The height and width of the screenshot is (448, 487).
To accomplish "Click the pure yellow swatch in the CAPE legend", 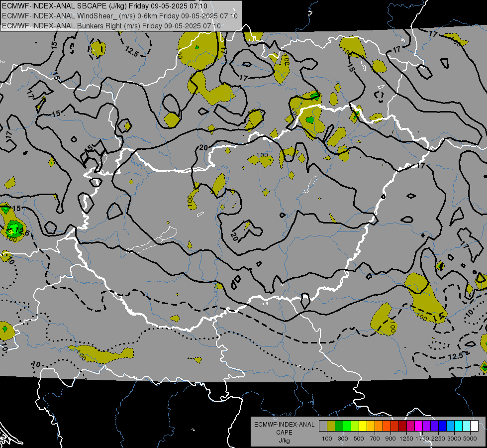I will point(363,426).
